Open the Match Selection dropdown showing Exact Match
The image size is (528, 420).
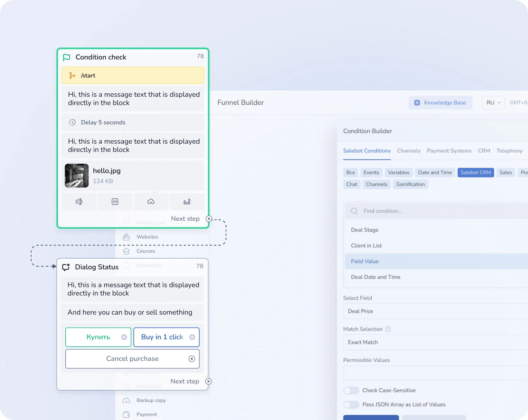(x=435, y=342)
